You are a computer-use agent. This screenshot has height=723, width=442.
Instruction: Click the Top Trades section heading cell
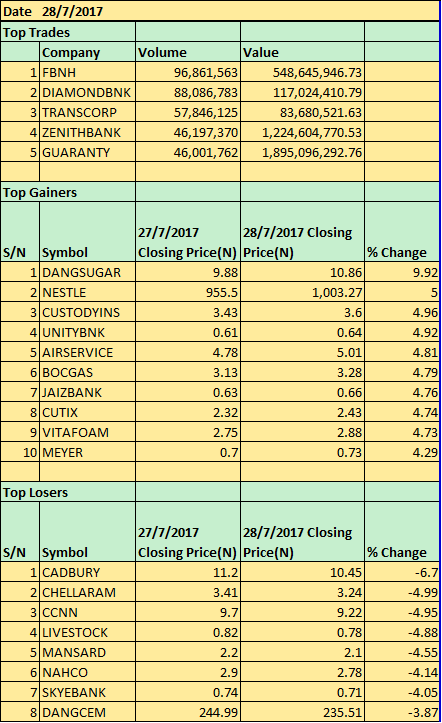point(68,32)
